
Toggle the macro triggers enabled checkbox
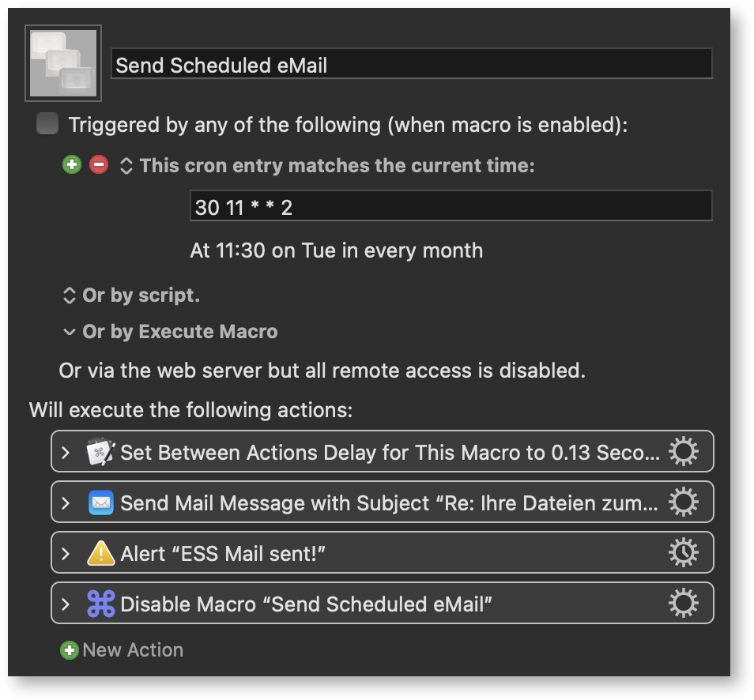click(x=47, y=123)
